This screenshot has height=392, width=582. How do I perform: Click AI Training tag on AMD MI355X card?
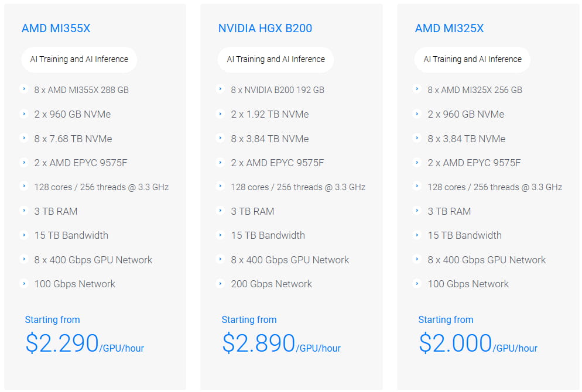[79, 59]
